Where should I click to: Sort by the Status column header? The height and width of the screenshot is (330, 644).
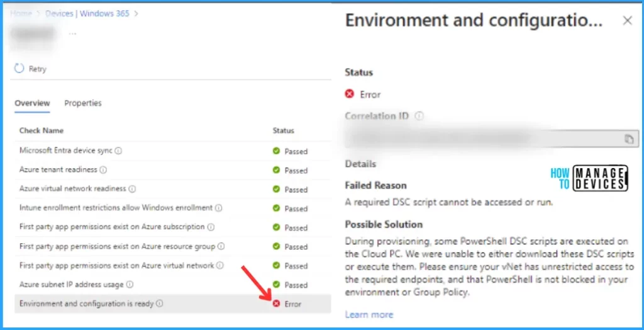click(284, 130)
